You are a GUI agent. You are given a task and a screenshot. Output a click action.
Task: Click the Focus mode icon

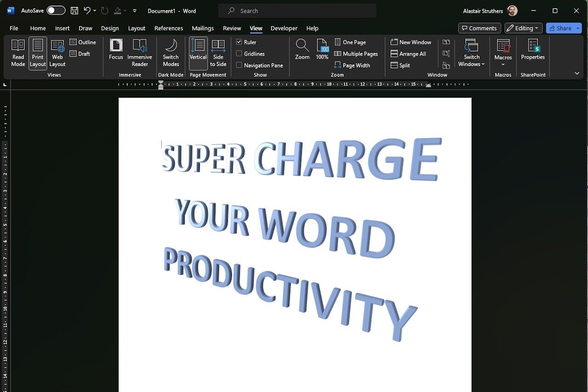pyautogui.click(x=116, y=49)
